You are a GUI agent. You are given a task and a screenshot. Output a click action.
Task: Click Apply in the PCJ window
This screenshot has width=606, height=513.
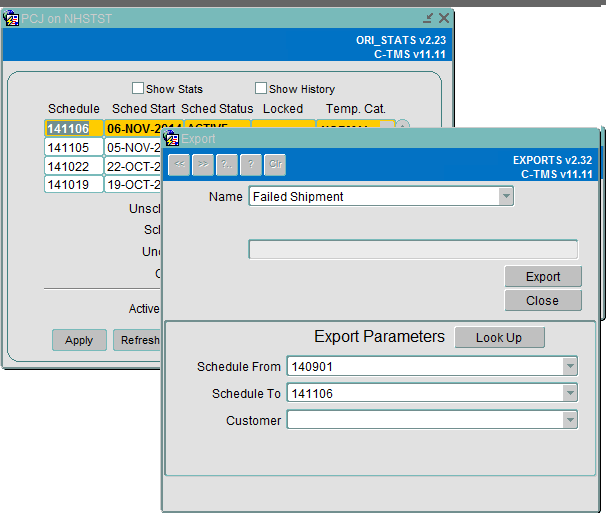coord(79,340)
